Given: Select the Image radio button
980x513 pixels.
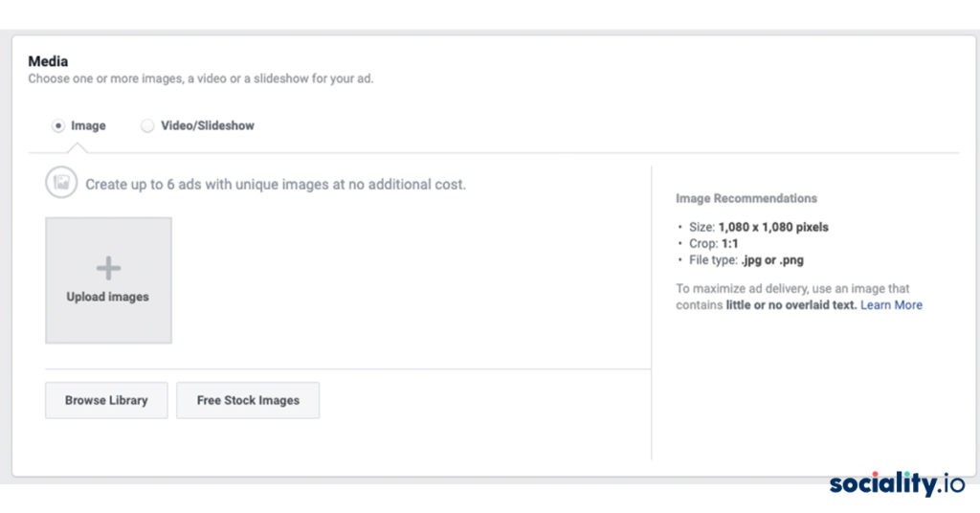Looking at the screenshot, I should pos(58,125).
